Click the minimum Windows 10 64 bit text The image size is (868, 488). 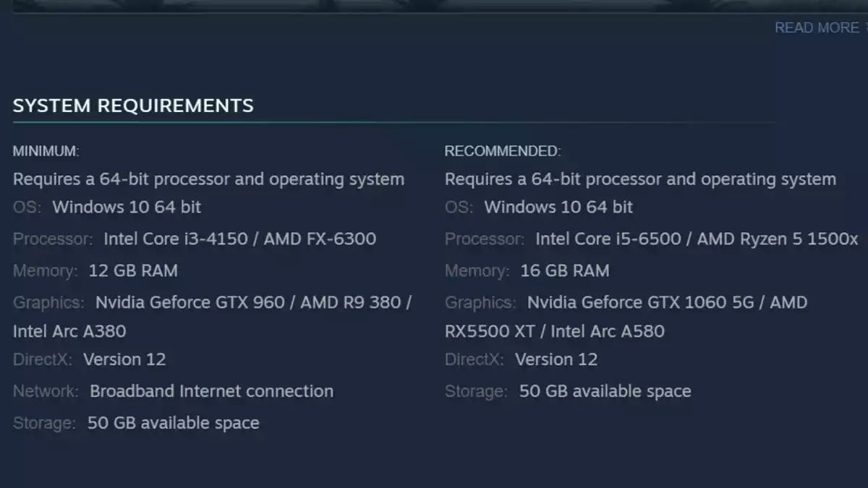click(x=127, y=207)
